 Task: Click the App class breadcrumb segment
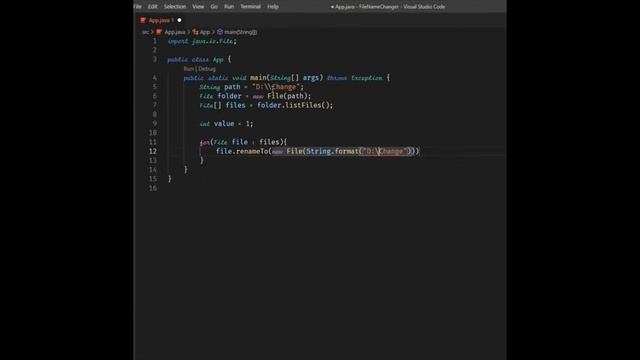coord(205,32)
